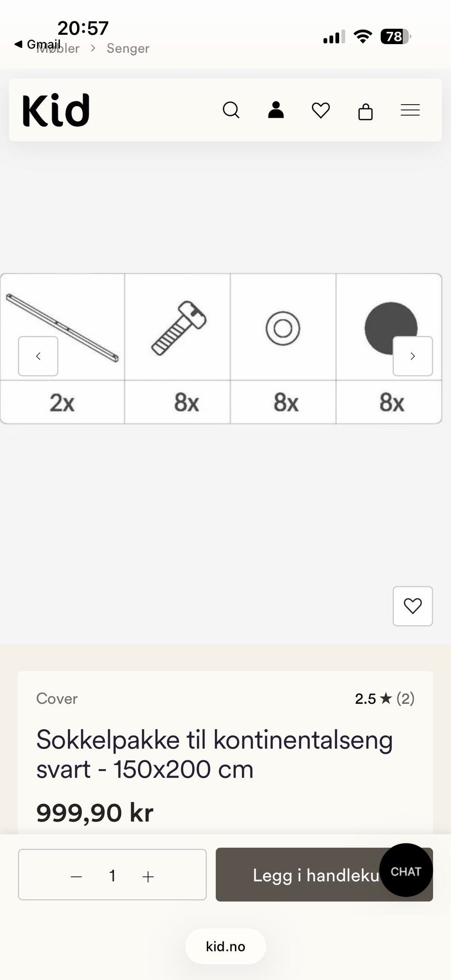The height and width of the screenshot is (980, 451).
Task: Open the shopping bag icon
Action: coord(365,111)
